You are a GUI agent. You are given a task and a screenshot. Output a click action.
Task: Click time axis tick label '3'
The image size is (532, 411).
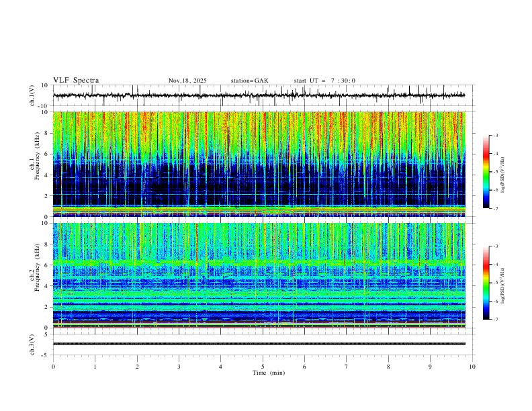click(179, 367)
